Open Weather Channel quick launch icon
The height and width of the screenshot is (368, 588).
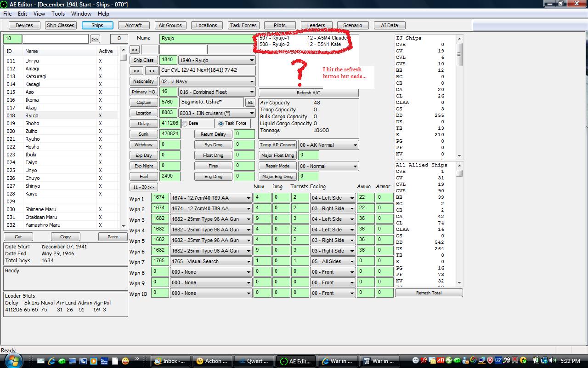click(104, 361)
